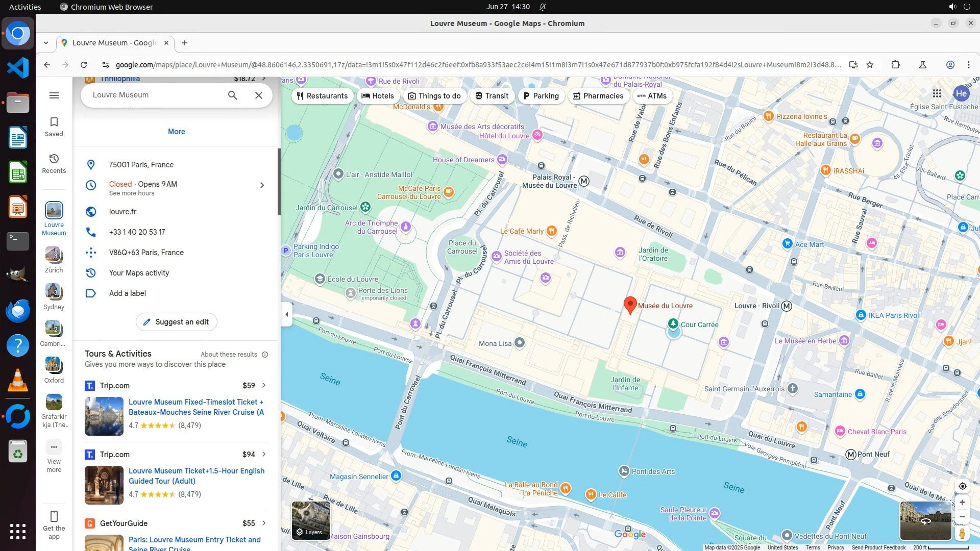Click the show your location icon
980x551 pixels.
(x=962, y=486)
